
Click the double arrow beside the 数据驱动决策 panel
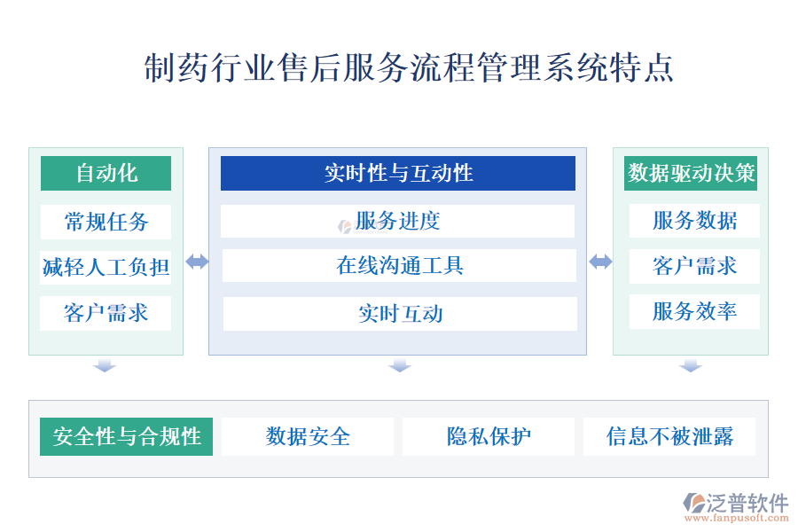click(600, 262)
